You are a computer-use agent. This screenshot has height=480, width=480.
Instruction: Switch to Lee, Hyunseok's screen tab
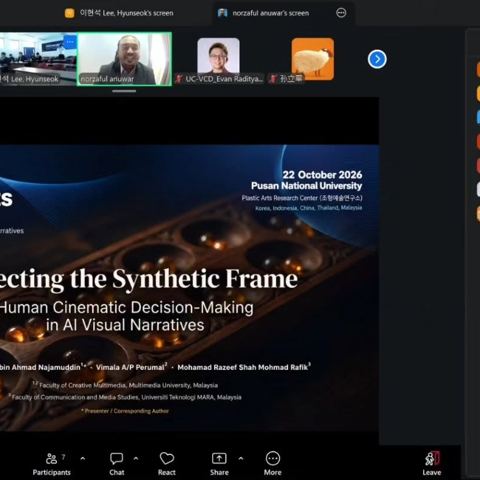click(x=119, y=13)
